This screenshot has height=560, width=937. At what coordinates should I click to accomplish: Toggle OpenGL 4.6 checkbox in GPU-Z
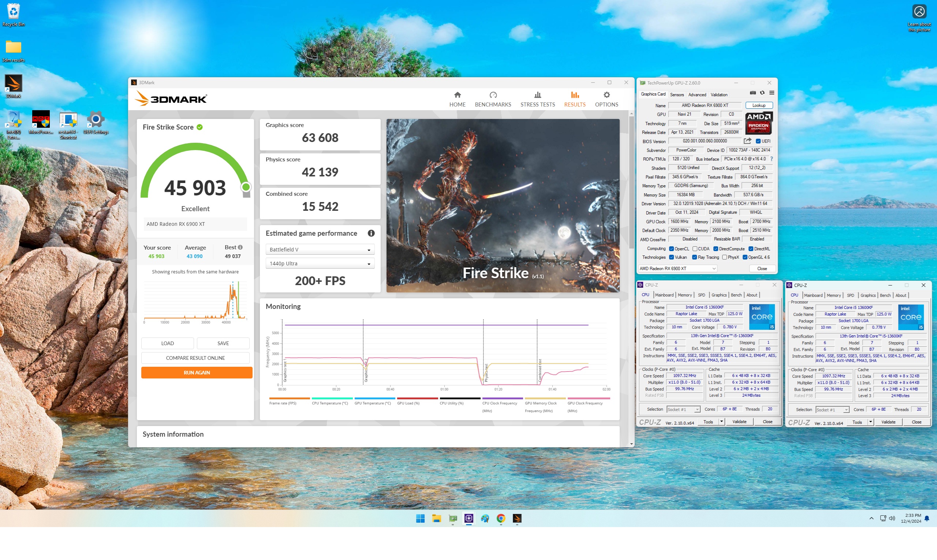tap(745, 257)
